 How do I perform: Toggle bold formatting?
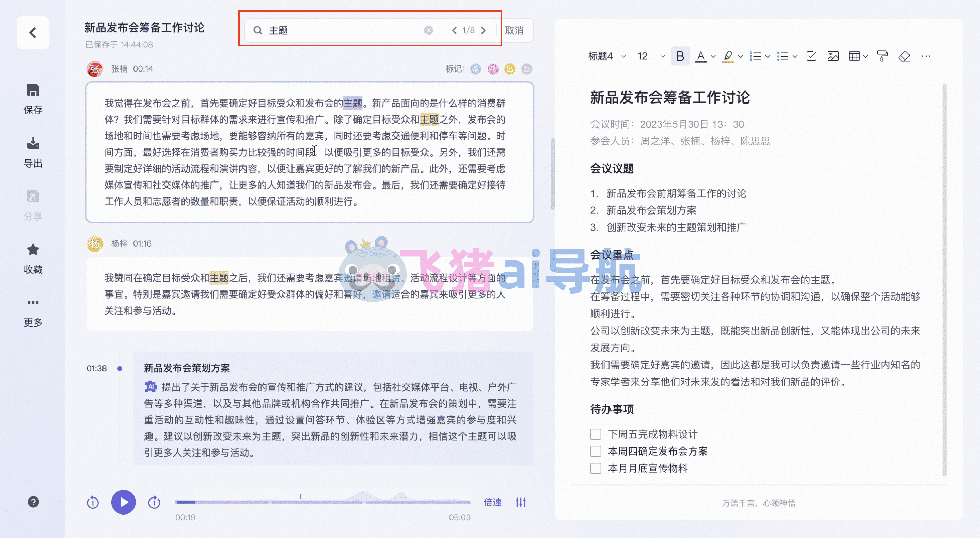(x=680, y=56)
